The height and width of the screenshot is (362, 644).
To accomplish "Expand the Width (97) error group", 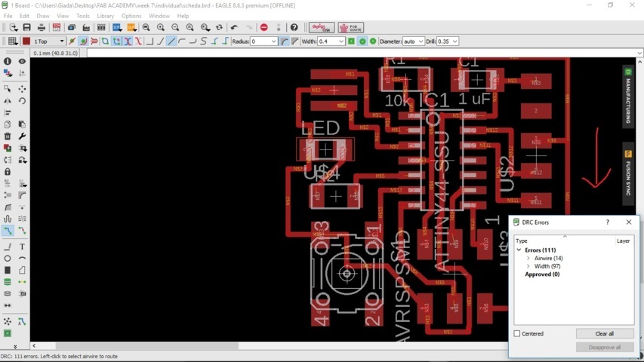I will (528, 266).
